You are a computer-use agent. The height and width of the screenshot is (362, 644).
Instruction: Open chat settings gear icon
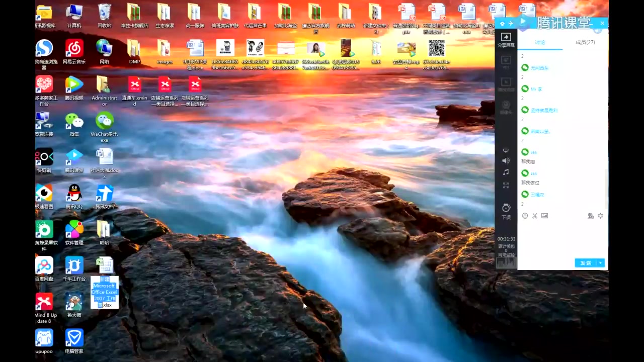click(600, 216)
